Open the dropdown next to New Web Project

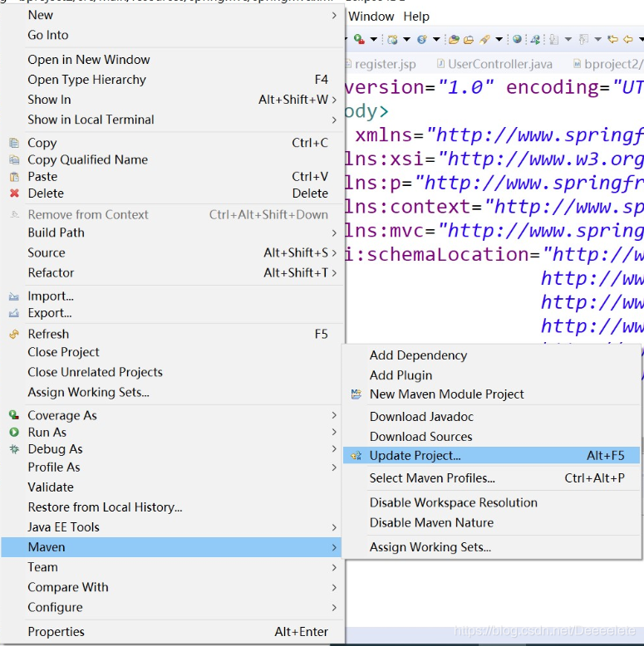(406, 39)
